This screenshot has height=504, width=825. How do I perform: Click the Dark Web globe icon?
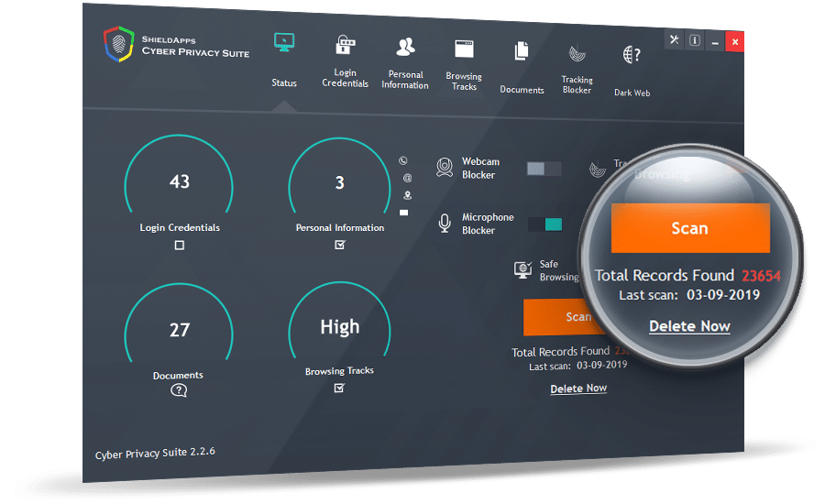click(632, 54)
